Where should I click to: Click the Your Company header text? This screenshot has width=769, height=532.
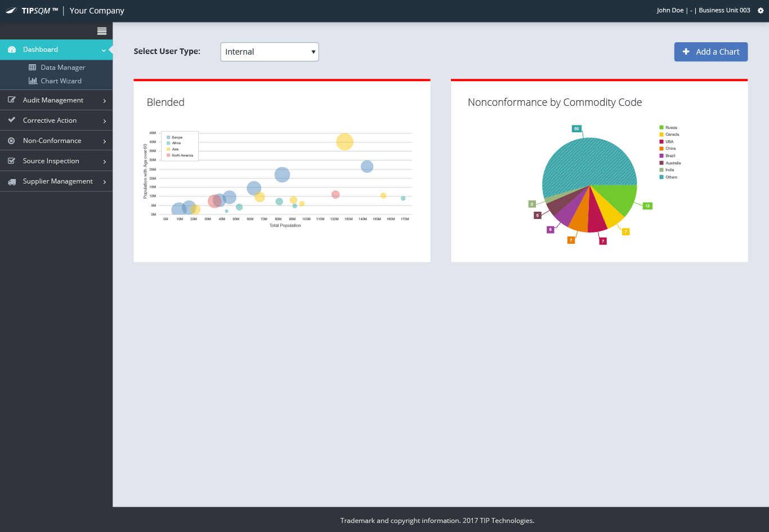pos(97,11)
